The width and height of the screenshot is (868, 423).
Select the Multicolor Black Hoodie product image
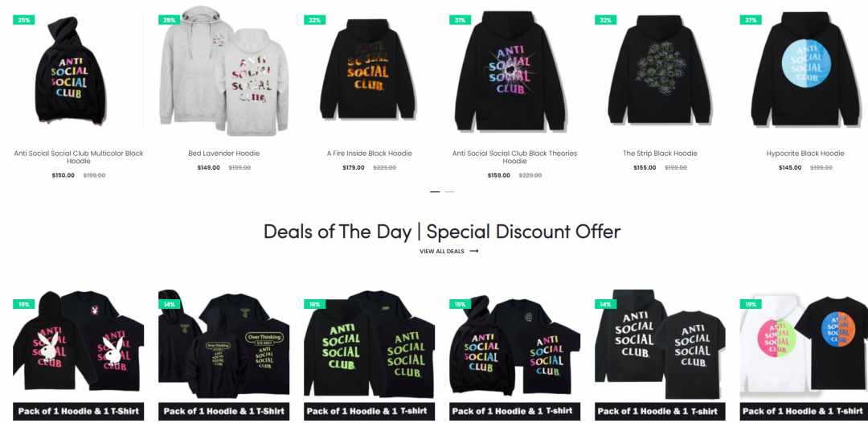(79, 72)
